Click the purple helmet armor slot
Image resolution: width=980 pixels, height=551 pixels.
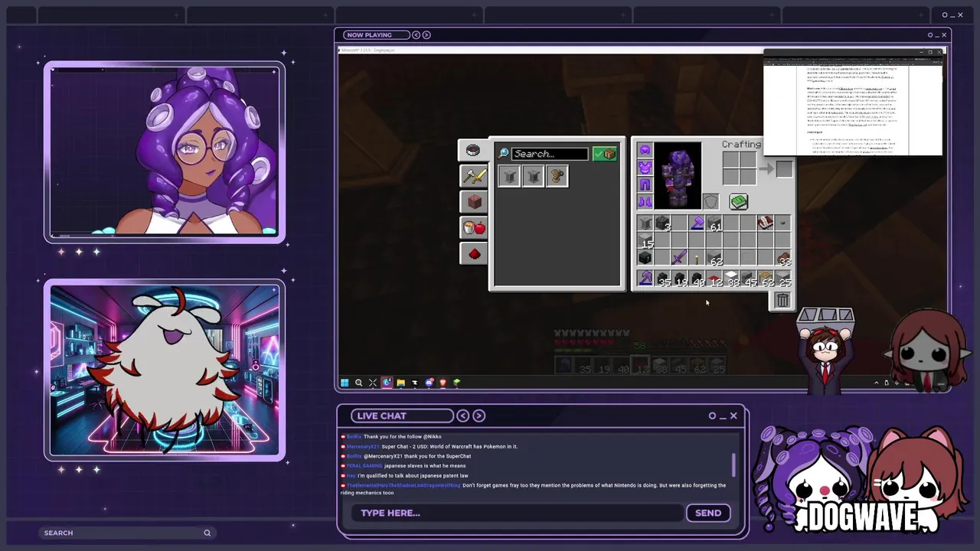645,149
